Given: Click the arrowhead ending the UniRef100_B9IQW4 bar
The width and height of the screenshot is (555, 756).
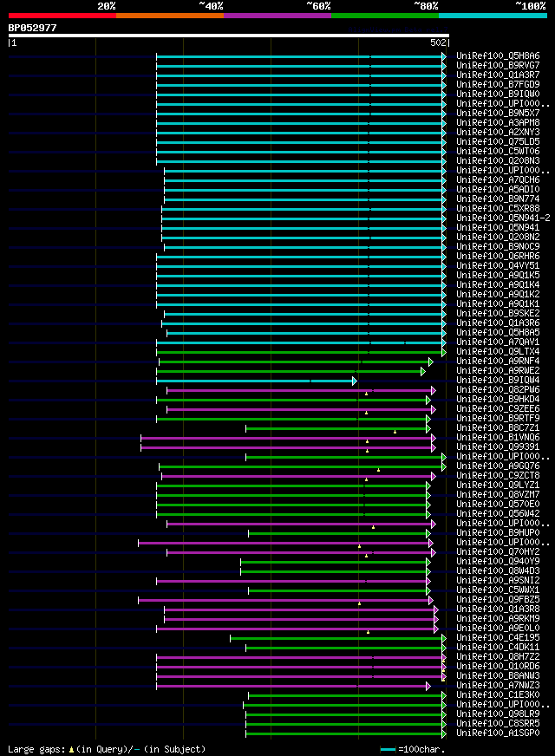Looking at the screenshot, I should point(355,381).
